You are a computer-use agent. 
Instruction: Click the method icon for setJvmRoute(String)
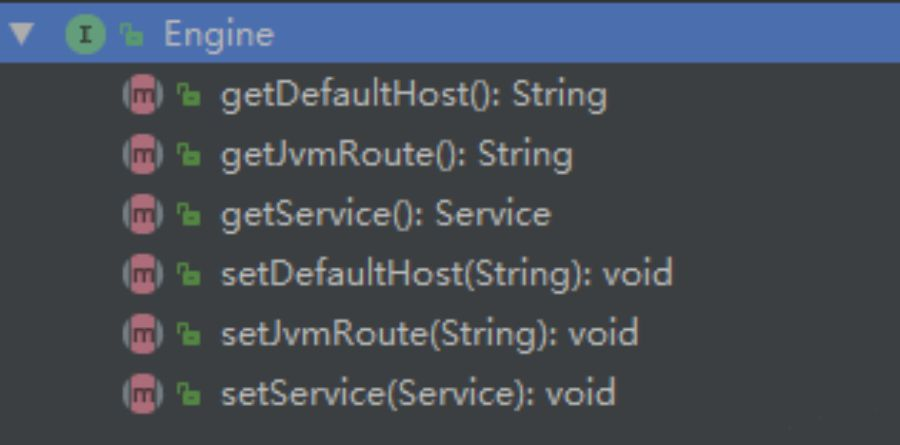(143, 334)
